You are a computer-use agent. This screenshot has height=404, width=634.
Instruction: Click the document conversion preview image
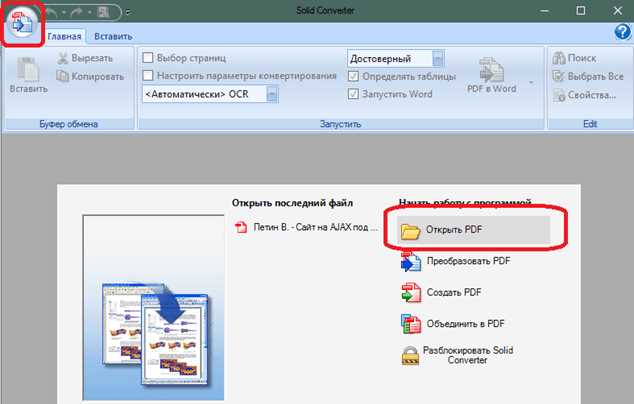point(153,308)
